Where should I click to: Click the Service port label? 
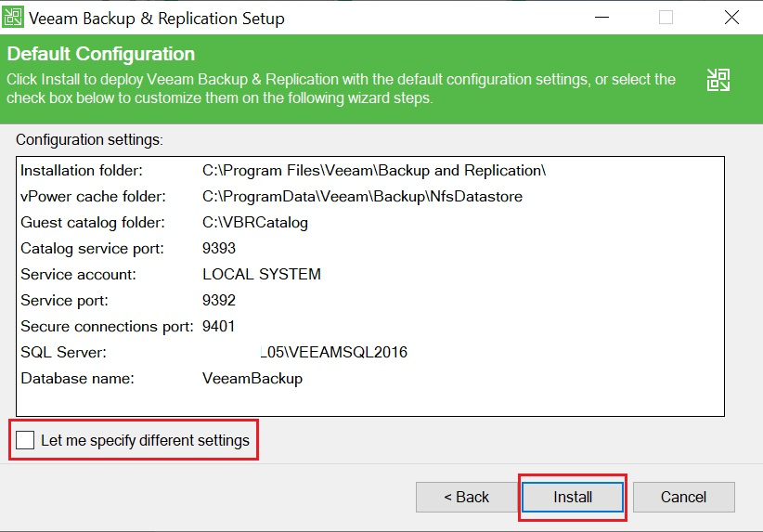point(64,300)
